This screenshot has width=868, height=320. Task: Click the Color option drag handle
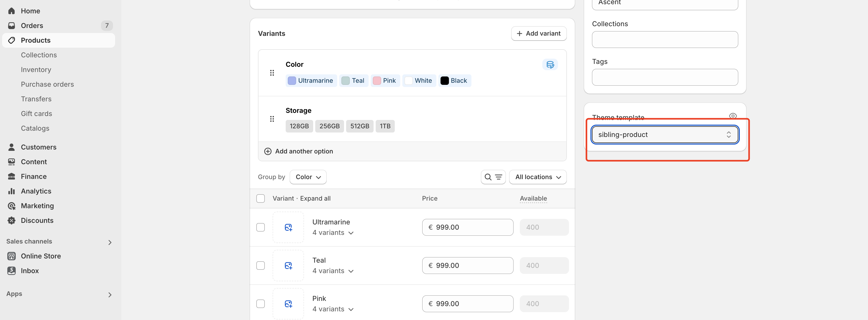[x=272, y=73]
